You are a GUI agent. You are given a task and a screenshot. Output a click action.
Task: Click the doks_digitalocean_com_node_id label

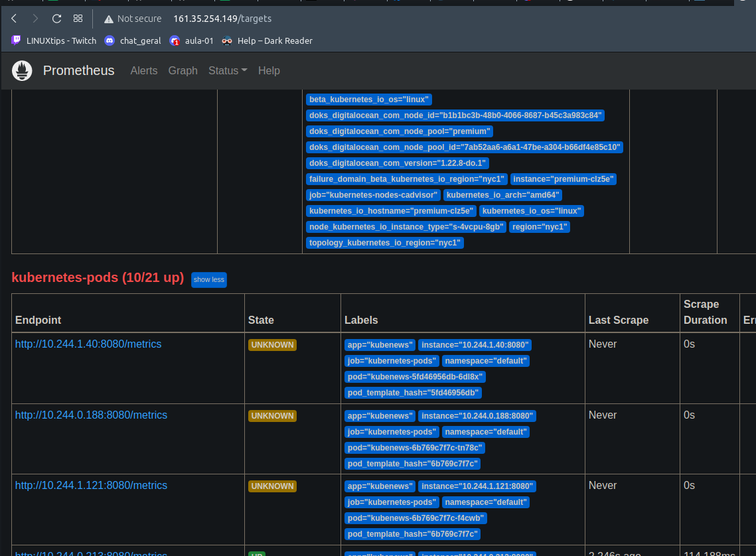[x=455, y=115]
